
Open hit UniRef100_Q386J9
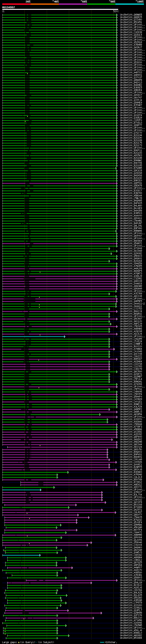131,276
